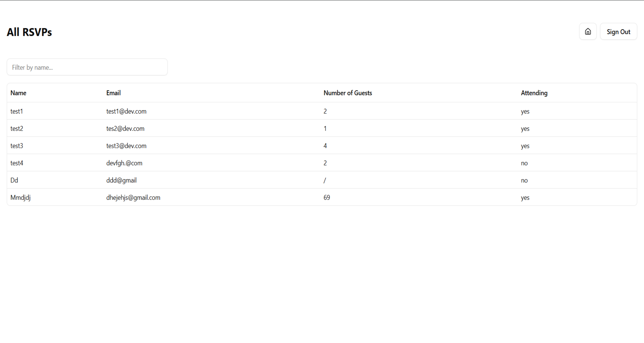Click email test1@dev.com

point(126,111)
